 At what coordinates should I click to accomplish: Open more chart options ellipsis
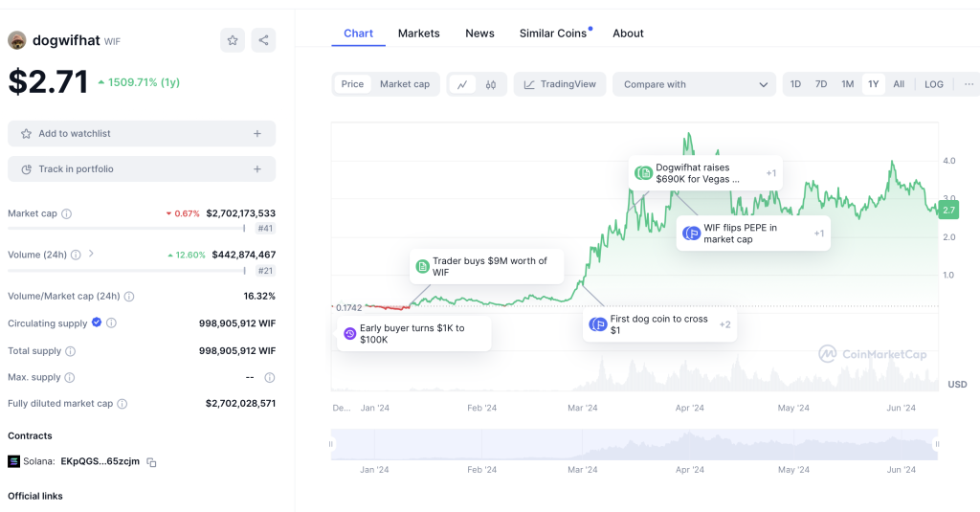tap(969, 84)
